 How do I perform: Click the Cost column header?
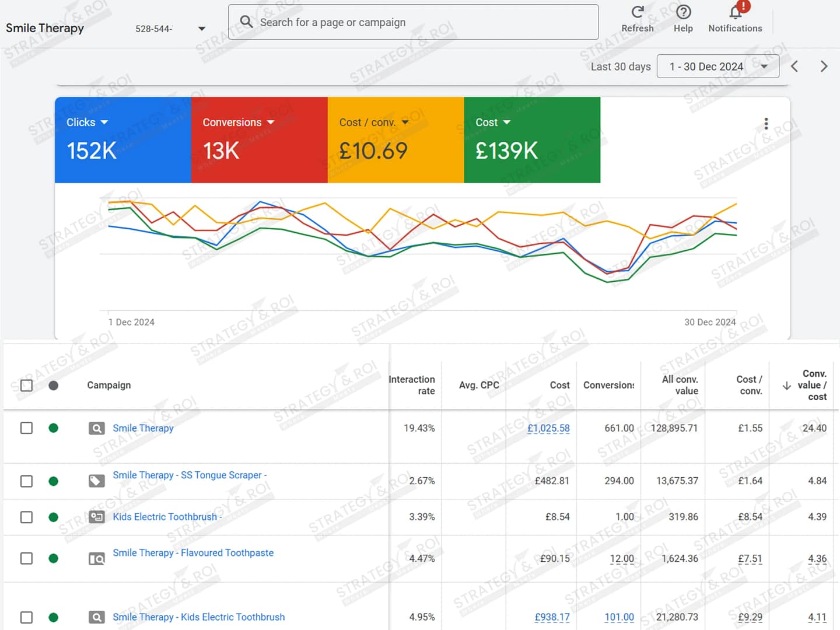coord(559,385)
